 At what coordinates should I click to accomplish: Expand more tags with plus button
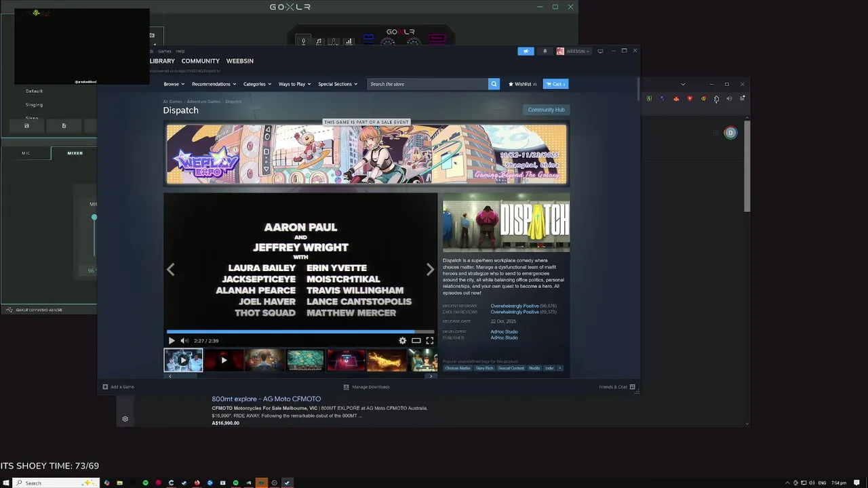point(559,368)
